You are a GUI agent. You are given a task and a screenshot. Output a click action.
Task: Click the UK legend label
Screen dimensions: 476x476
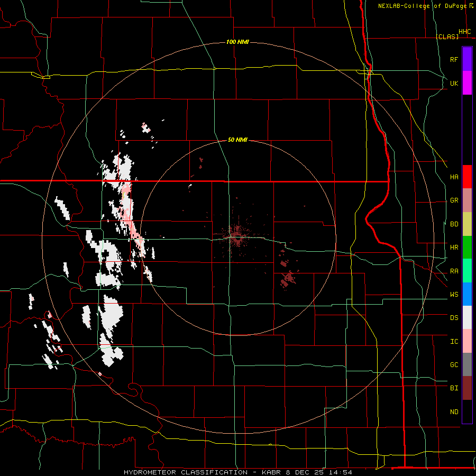(454, 83)
